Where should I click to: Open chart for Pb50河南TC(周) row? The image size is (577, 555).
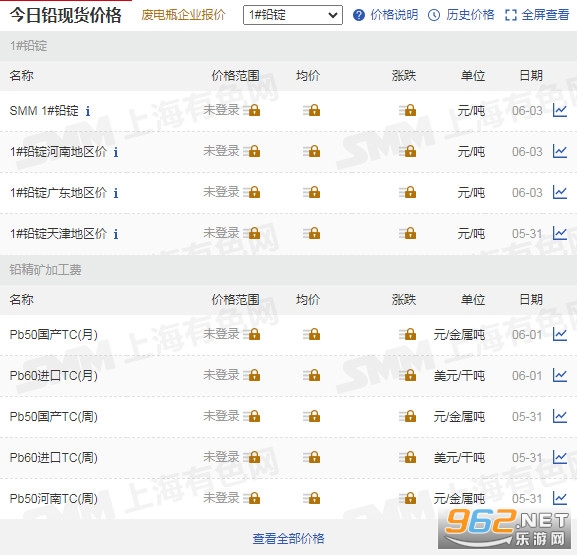tap(560, 498)
